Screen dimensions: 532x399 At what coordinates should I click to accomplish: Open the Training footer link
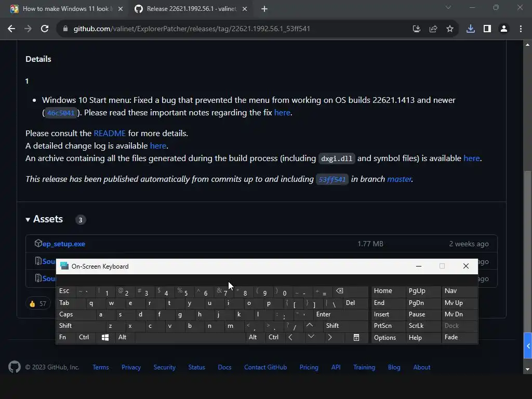click(x=364, y=367)
